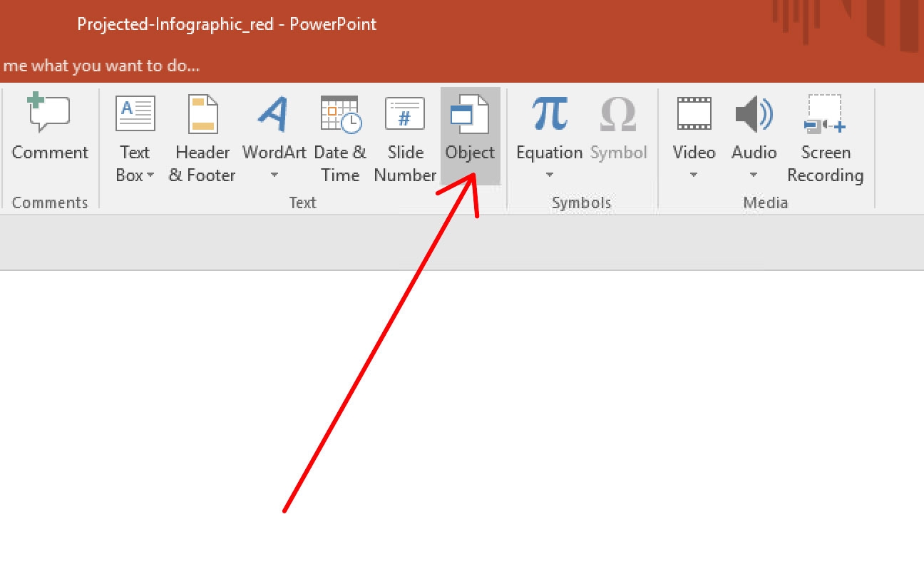Image resolution: width=924 pixels, height=574 pixels.
Task: Click the Symbols group label
Action: pyautogui.click(x=581, y=202)
